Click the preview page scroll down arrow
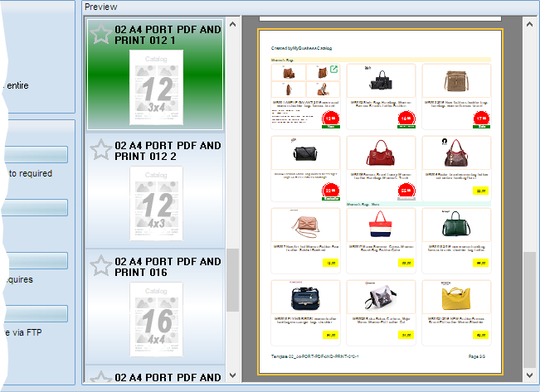Viewport: 540px width, 392px height. pos(529,375)
